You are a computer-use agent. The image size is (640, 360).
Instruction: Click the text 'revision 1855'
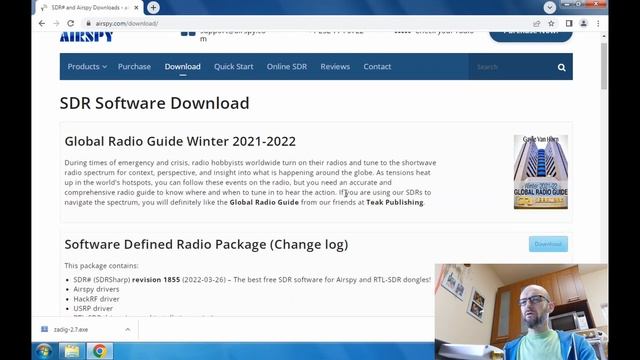coord(156,280)
